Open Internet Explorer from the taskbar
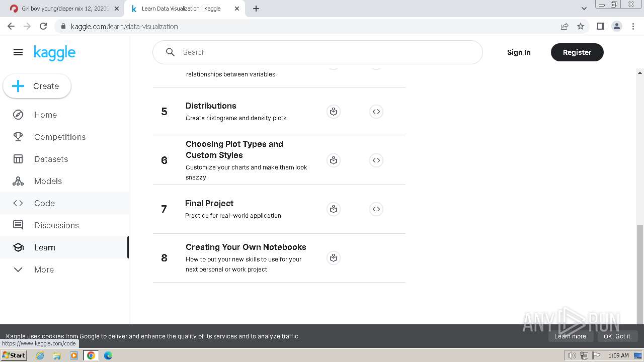This screenshot has height=362, width=644. click(x=40, y=355)
